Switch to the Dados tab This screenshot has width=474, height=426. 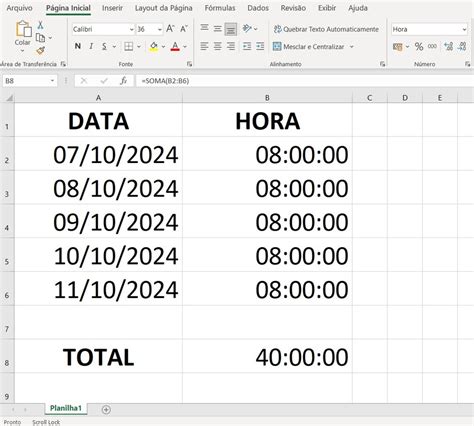coord(258,8)
